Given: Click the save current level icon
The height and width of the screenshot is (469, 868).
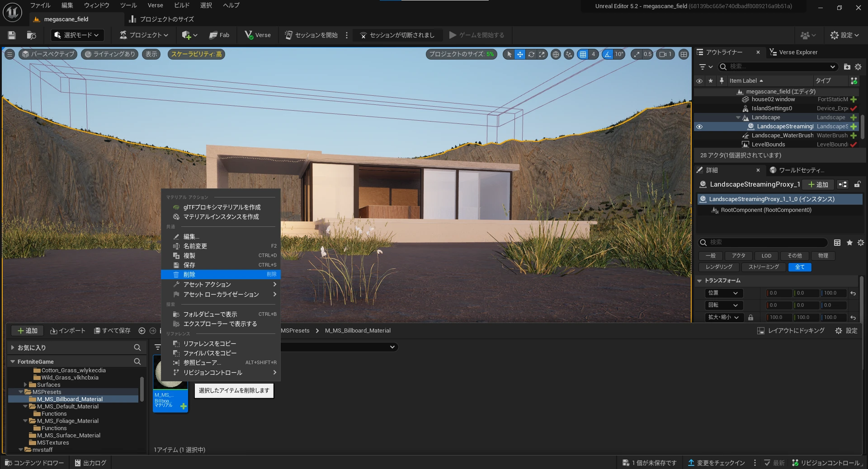Looking at the screenshot, I should click(12, 35).
